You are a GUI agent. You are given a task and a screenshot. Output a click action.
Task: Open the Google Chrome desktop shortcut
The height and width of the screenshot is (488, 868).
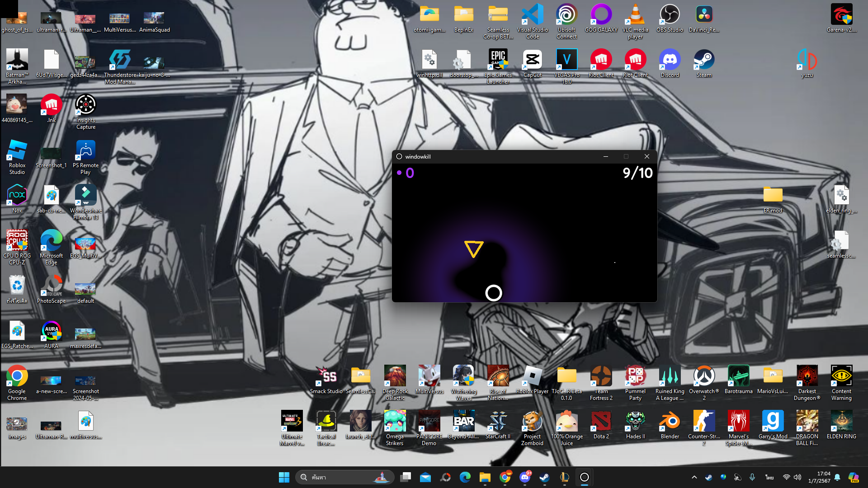click(x=17, y=383)
